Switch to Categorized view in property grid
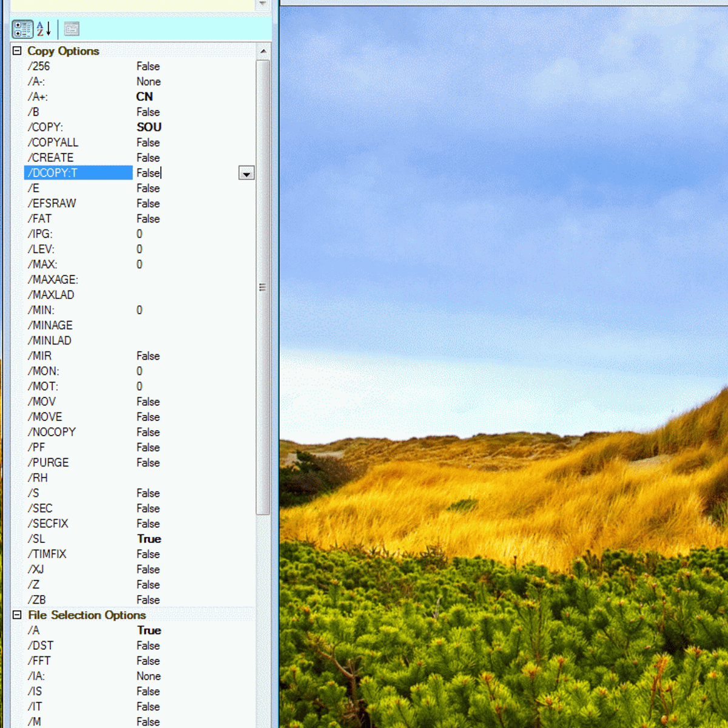 pos(22,29)
